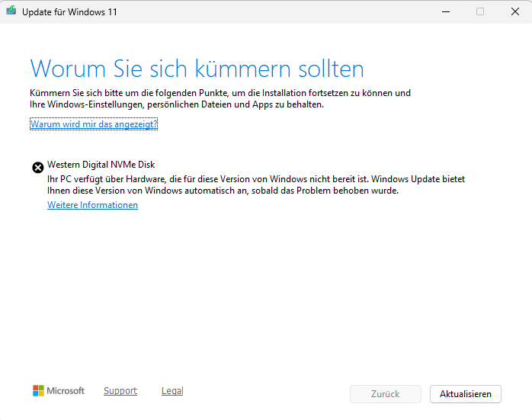Click the Microsoft wordmark text in footer
Viewport: 532px width, 420px height.
(66, 391)
